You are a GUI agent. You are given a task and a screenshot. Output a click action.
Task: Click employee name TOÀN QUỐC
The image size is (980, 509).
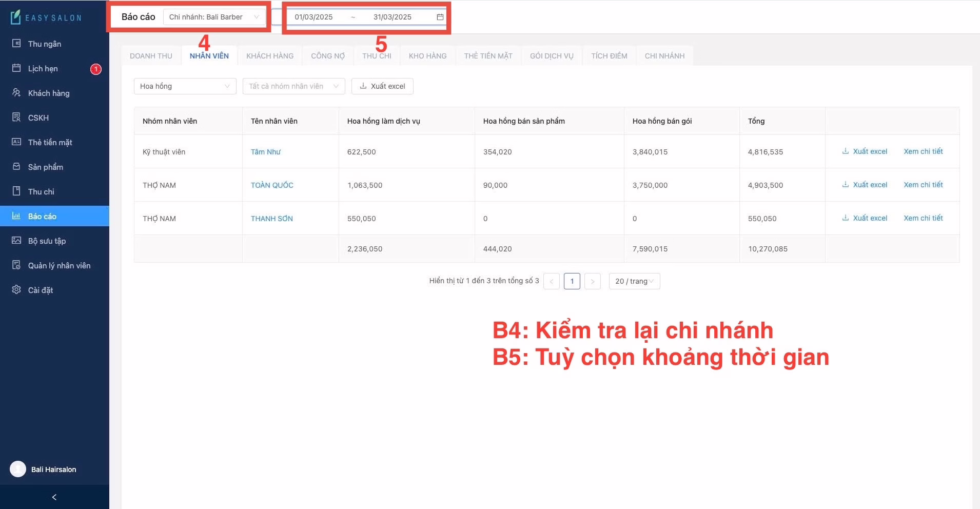pyautogui.click(x=272, y=185)
